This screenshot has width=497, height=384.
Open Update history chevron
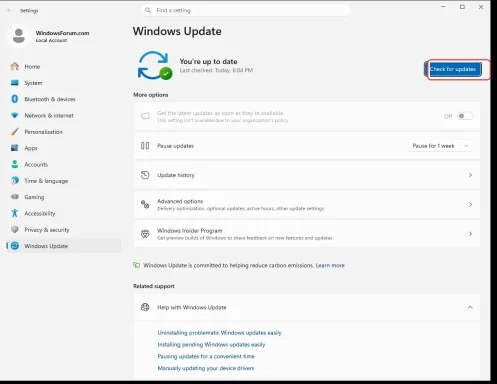coord(470,175)
